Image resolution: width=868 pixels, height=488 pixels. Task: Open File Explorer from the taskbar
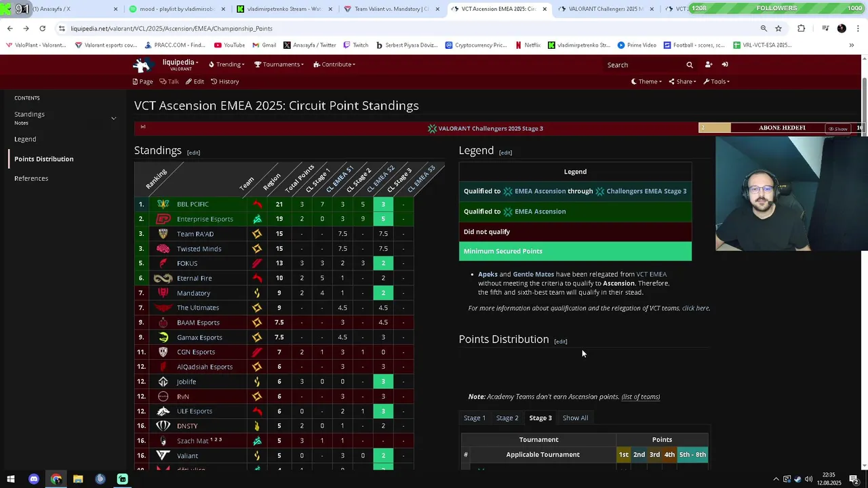78,479
